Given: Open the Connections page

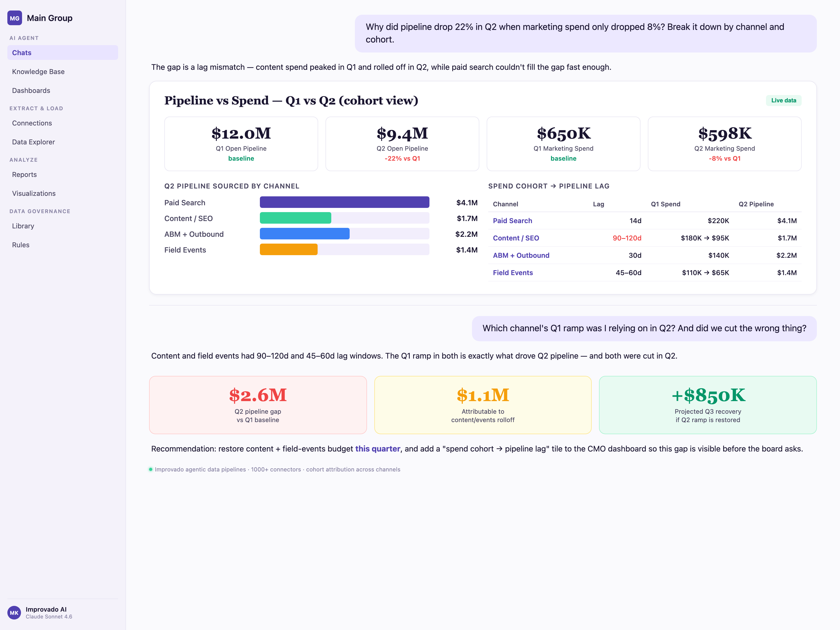Looking at the screenshot, I should pyautogui.click(x=63, y=123).
